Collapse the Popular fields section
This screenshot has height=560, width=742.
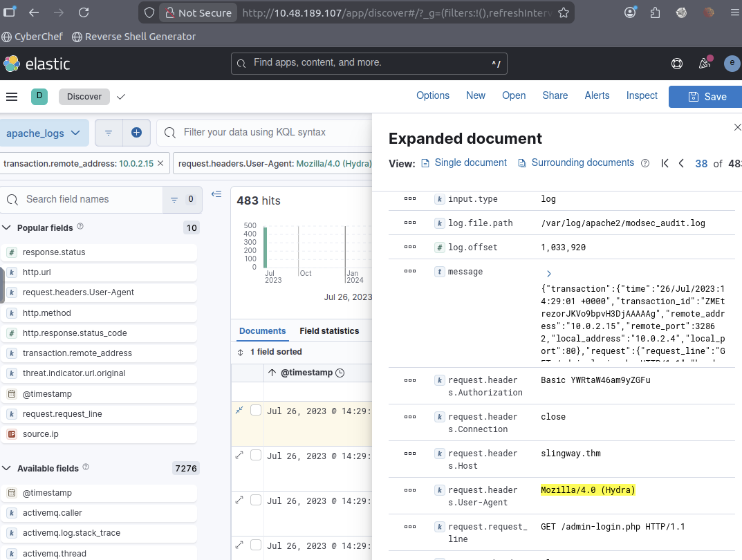(x=7, y=227)
